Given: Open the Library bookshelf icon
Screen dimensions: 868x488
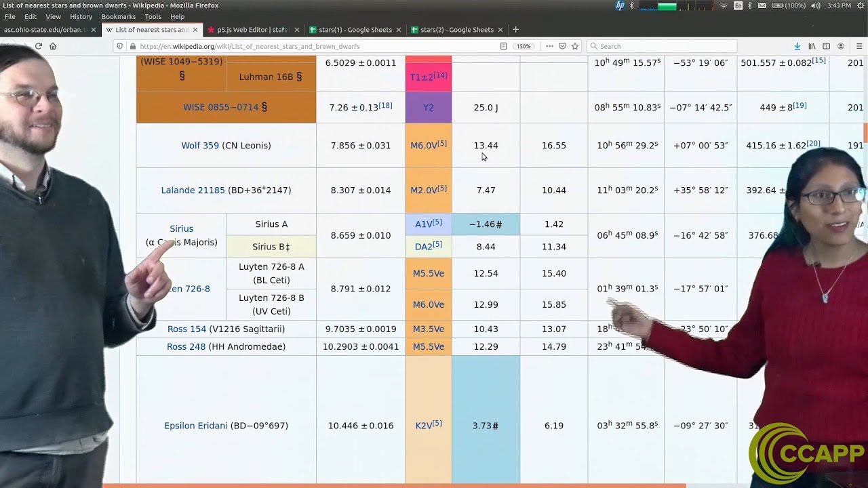Looking at the screenshot, I should (812, 46).
